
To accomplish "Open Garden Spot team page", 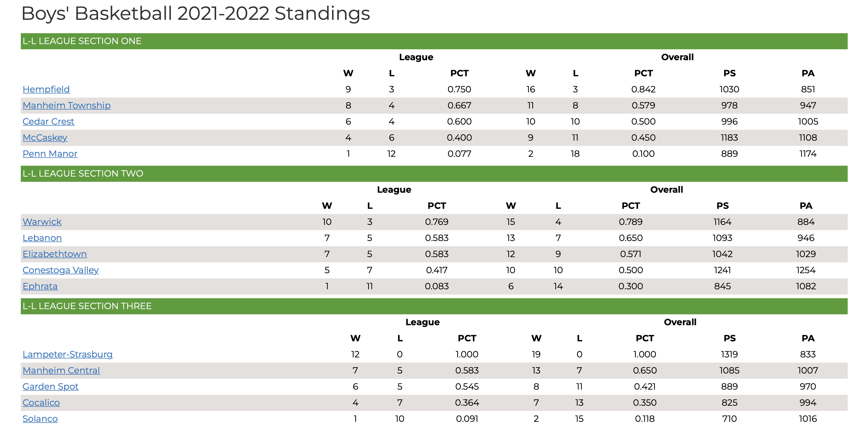I will [50, 387].
